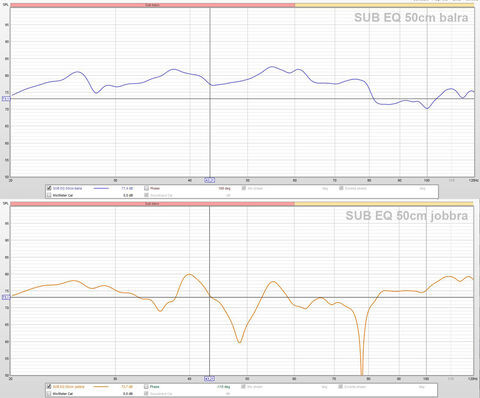Toggle Excess phase checkbox in top graph legend
The image size is (480, 398).
click(341, 188)
